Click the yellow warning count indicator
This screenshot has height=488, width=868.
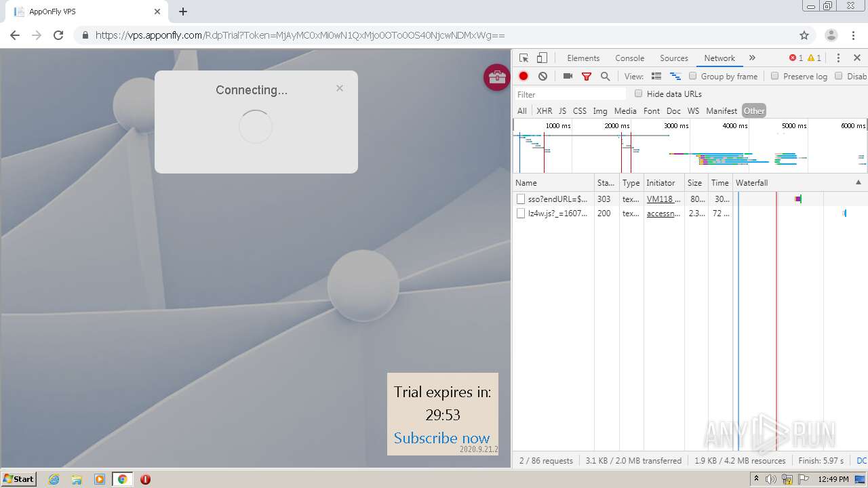click(x=814, y=58)
